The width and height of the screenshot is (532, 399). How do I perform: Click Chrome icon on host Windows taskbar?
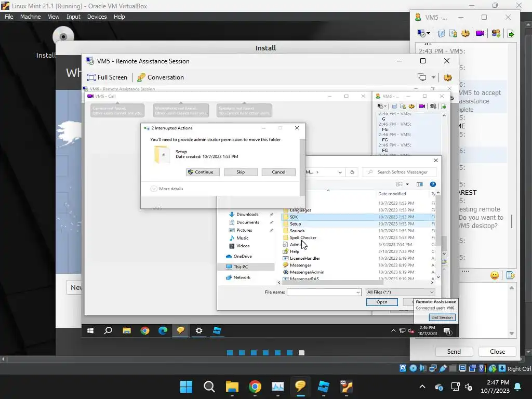pyautogui.click(x=255, y=387)
